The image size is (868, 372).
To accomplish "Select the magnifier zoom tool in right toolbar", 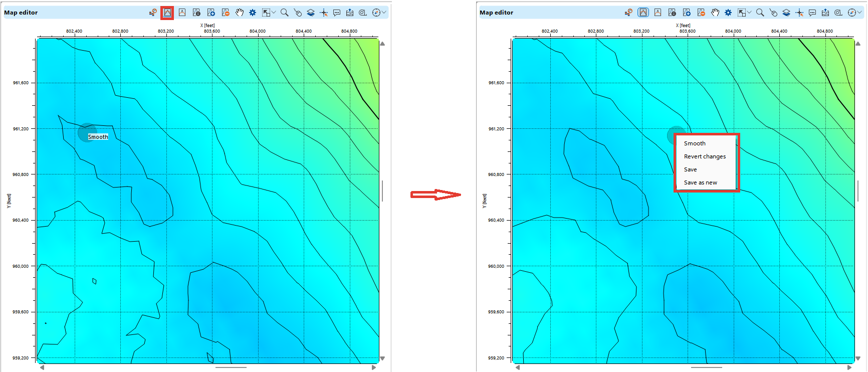I will pos(760,13).
